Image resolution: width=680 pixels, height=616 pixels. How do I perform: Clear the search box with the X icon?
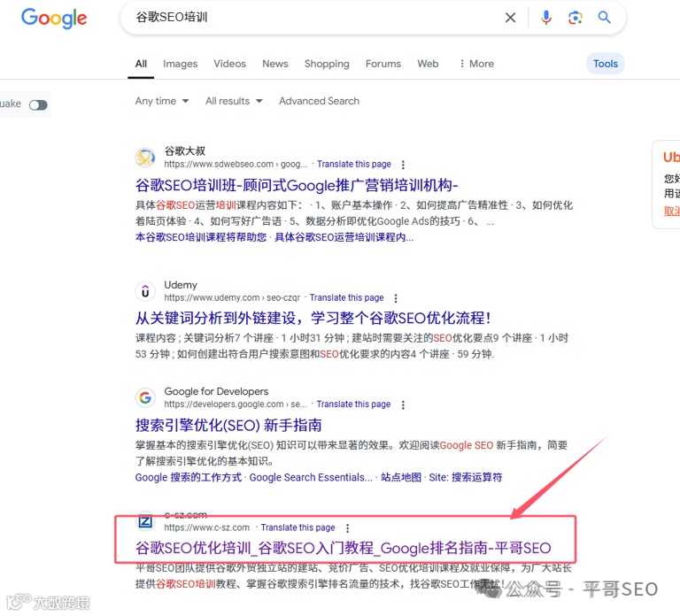coord(510,18)
